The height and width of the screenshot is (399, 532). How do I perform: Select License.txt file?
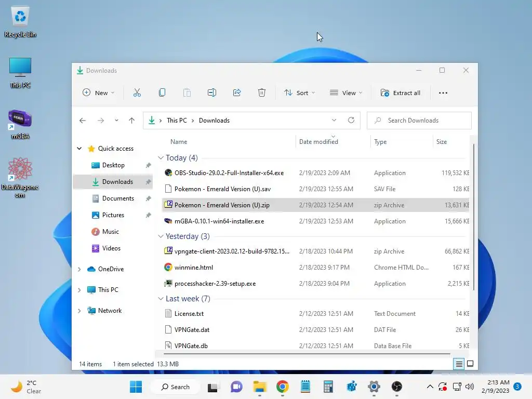coord(315,314)
